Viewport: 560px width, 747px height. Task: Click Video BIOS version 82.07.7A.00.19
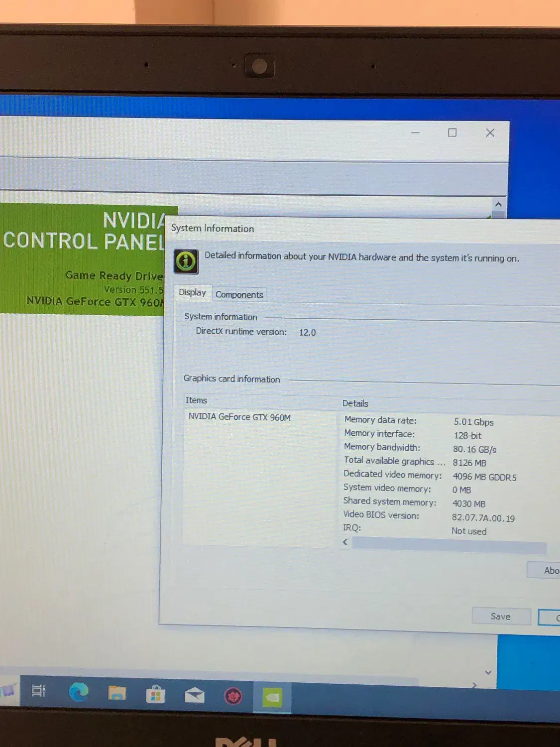(x=483, y=518)
